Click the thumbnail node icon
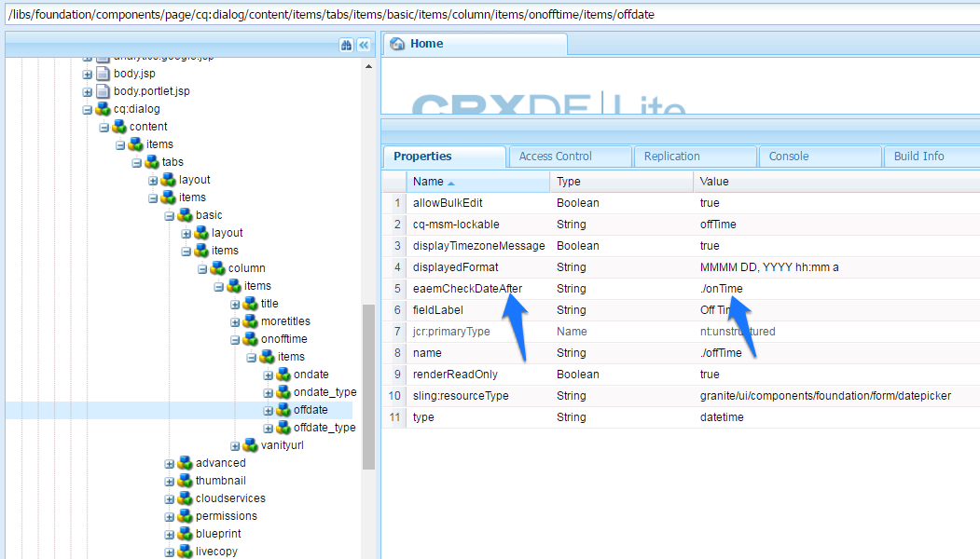Screen dimensions: 980x559 (x=185, y=481)
